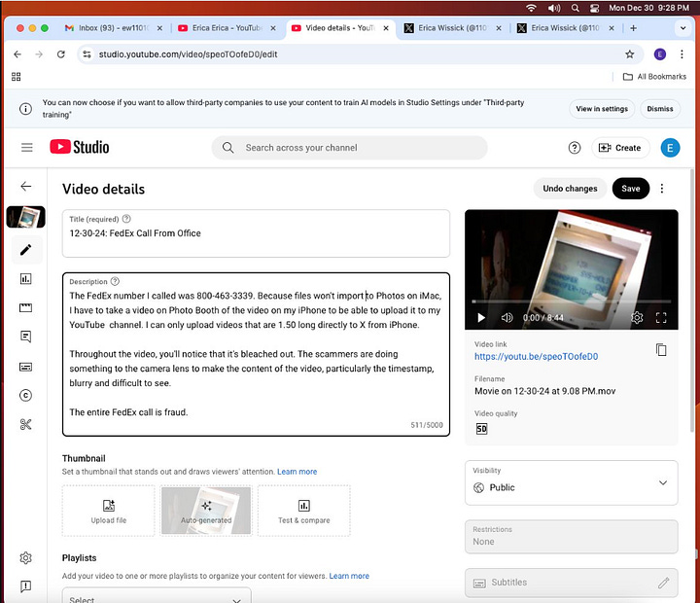Viewport: 700px width, 603px height.
Task: Expand the Visibility Public dropdown
Action: click(x=572, y=482)
